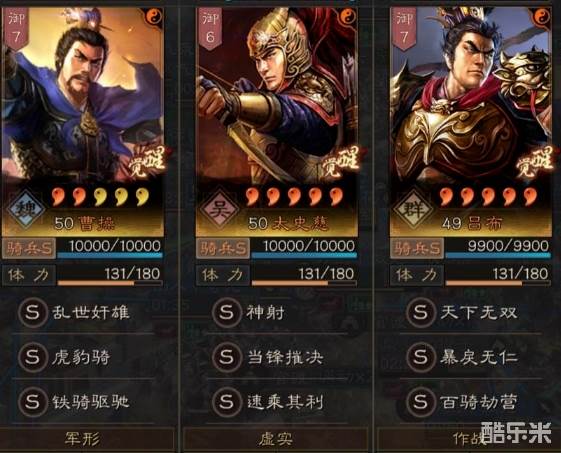Switch to the 军形 tab
This screenshot has height=453, width=561.
point(83,439)
